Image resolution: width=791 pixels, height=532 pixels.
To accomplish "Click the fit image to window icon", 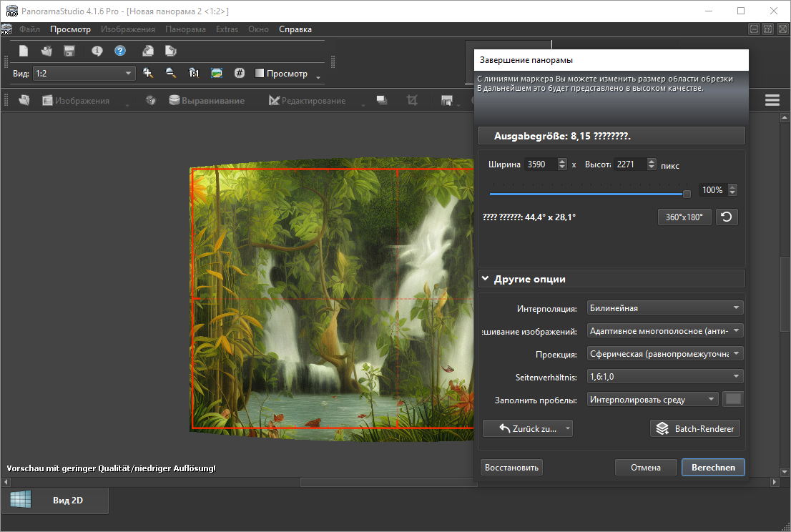I will pos(217,73).
